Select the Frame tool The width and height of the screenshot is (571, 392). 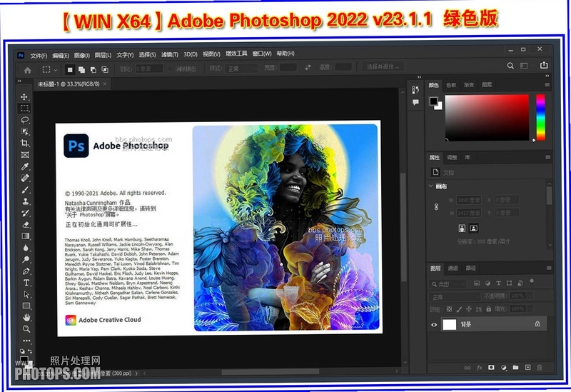[x=25, y=155]
